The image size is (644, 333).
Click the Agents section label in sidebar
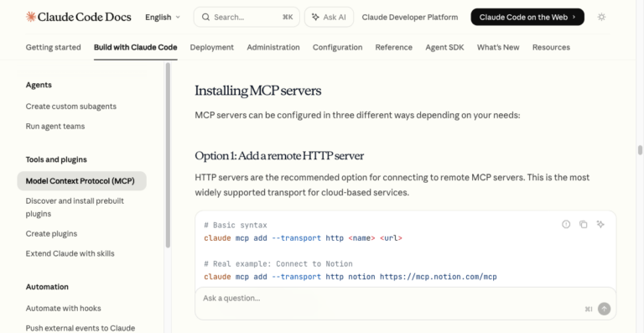[x=39, y=85]
